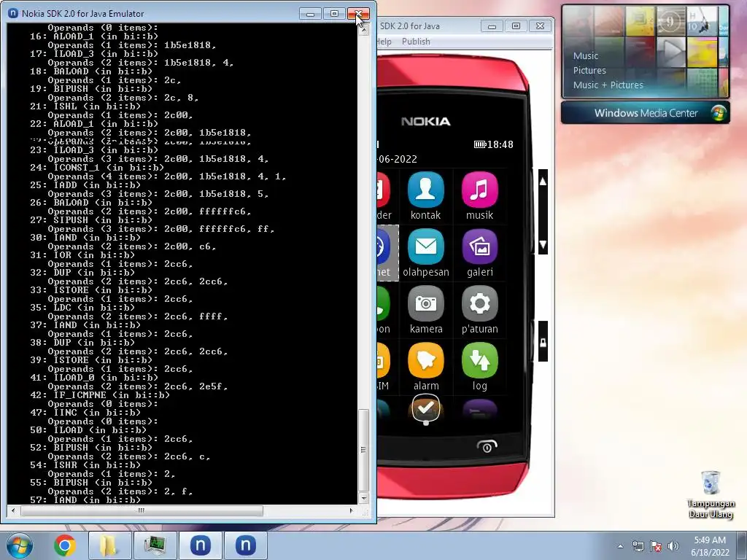Open the galeri app icon
This screenshot has height=560, width=747.
[x=479, y=246]
